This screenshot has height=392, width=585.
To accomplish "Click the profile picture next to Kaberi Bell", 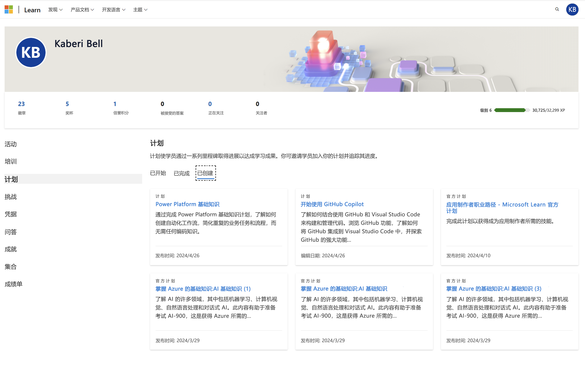I will click(31, 53).
